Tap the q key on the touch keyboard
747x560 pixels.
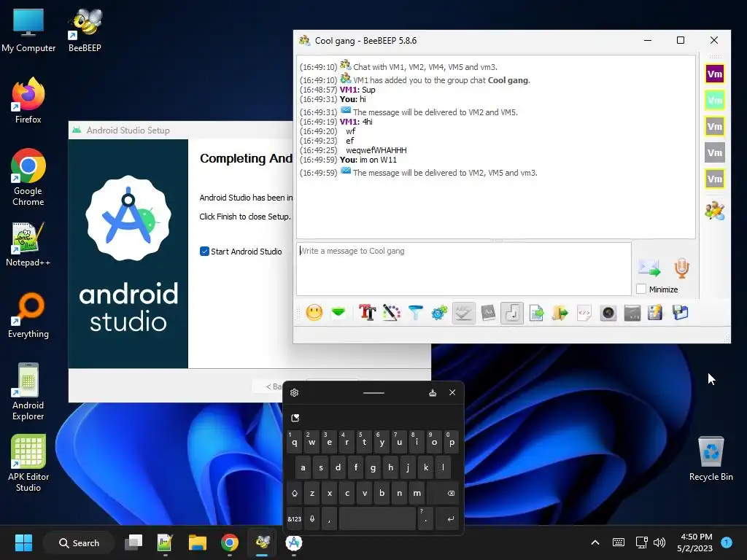(x=295, y=443)
